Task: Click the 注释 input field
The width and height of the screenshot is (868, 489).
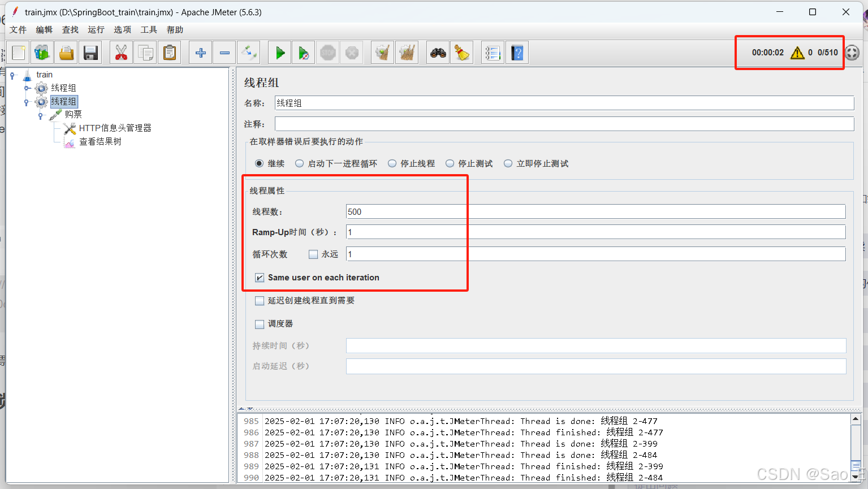Action: pyautogui.click(x=564, y=124)
